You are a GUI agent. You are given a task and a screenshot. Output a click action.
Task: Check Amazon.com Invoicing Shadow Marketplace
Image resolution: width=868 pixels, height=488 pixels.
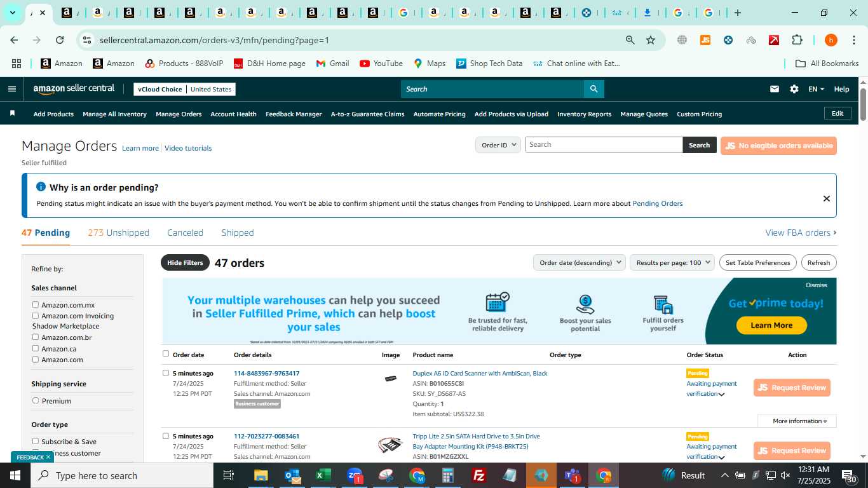pyautogui.click(x=36, y=315)
